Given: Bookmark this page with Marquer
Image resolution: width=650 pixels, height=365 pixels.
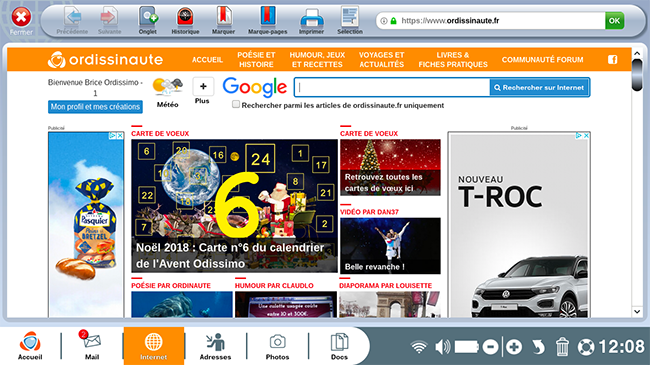Looking at the screenshot, I should click(223, 20).
